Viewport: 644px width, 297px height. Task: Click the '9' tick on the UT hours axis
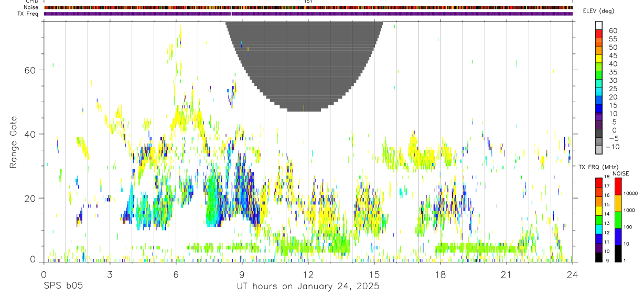242,274
